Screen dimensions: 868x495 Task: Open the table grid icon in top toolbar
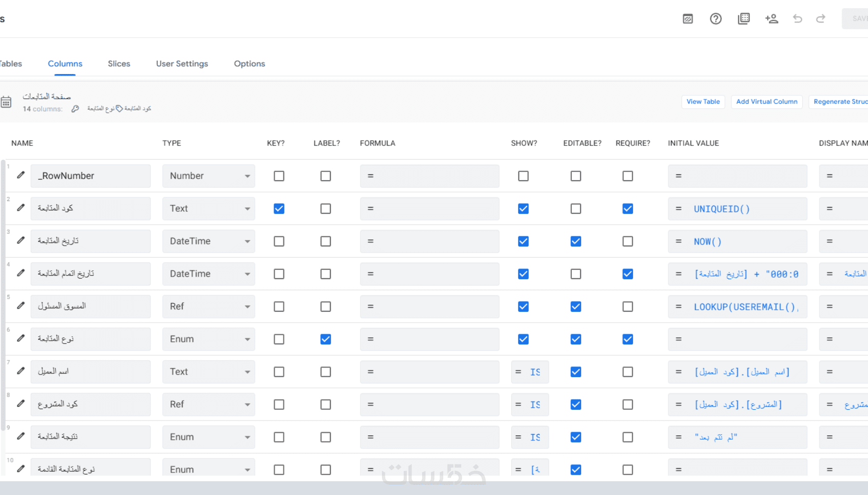743,19
